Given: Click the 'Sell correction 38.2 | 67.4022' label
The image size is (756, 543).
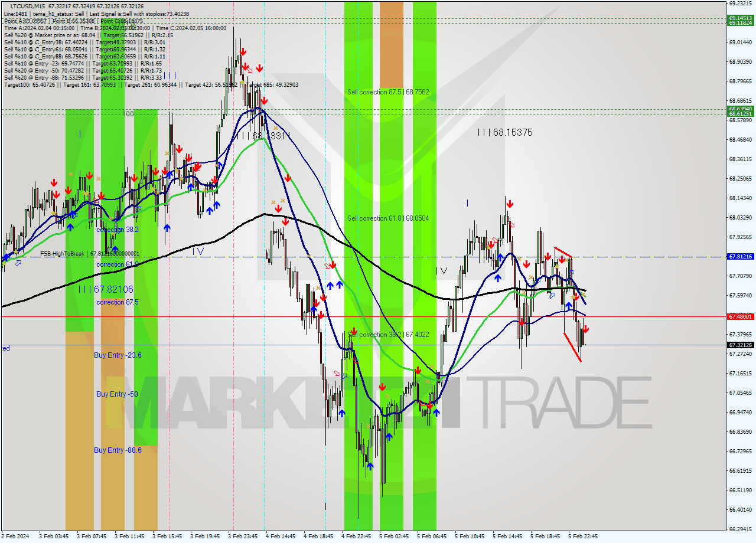Looking at the screenshot, I should [x=388, y=335].
